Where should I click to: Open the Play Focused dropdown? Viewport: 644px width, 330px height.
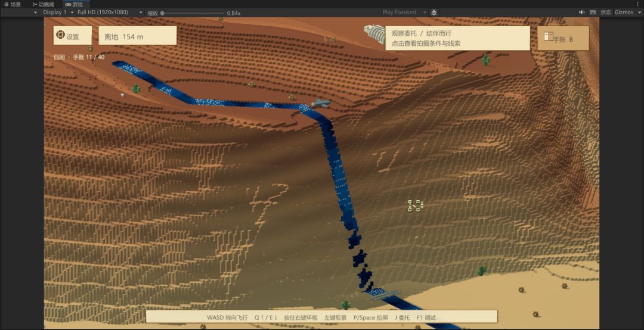click(x=404, y=13)
